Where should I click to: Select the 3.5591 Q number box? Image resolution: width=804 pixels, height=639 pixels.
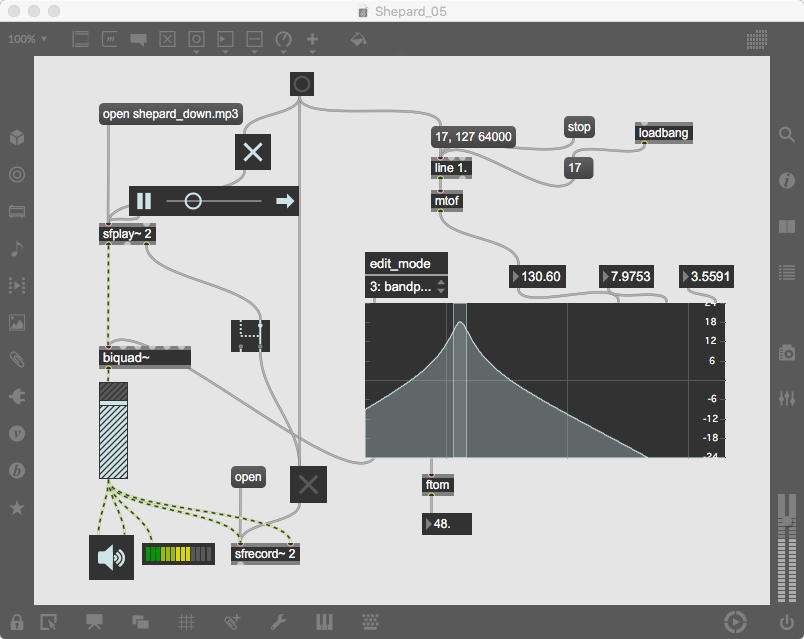(706, 276)
